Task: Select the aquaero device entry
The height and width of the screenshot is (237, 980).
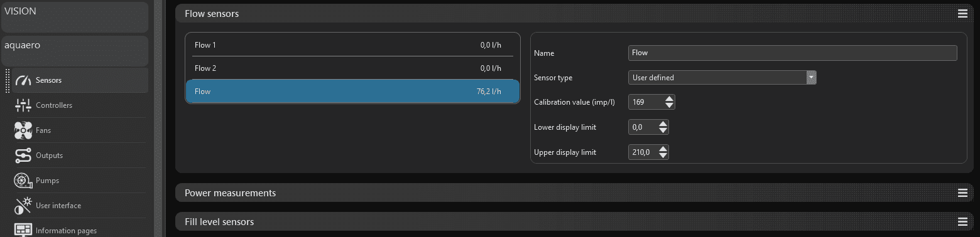Action: tap(74, 51)
